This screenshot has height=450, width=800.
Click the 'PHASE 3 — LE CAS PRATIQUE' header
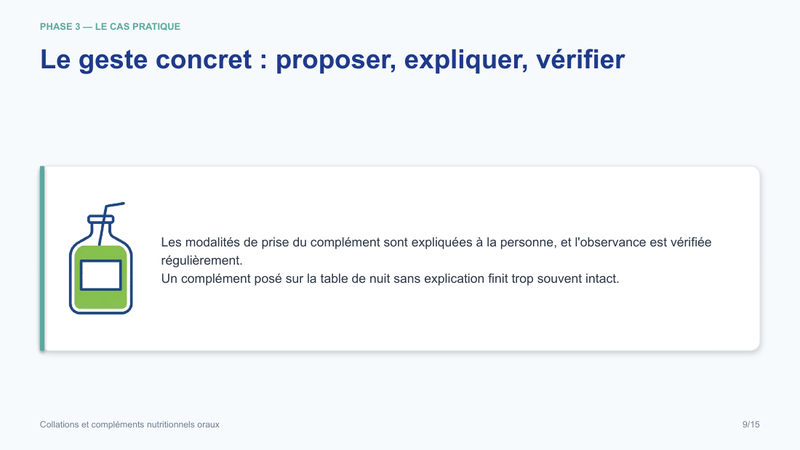click(110, 27)
